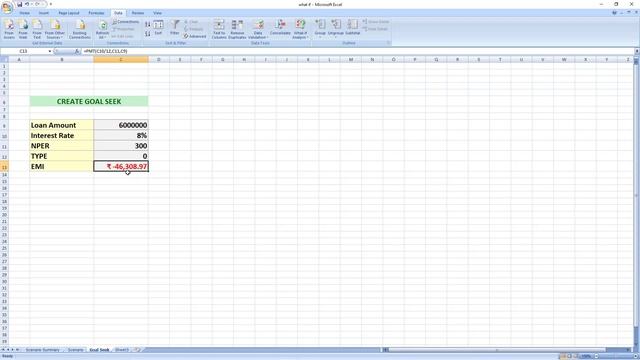Click the Undo icon in Quick Access
Screen dimensions: 640x360
click(27, 4)
